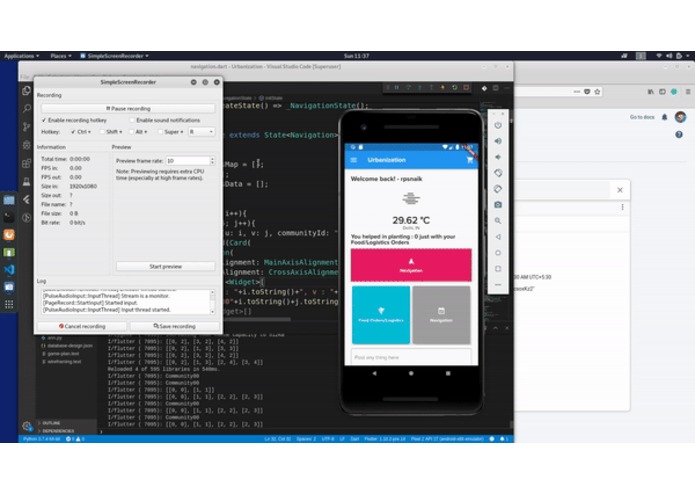Toggle the Shift hotkey checkbox

102,132
